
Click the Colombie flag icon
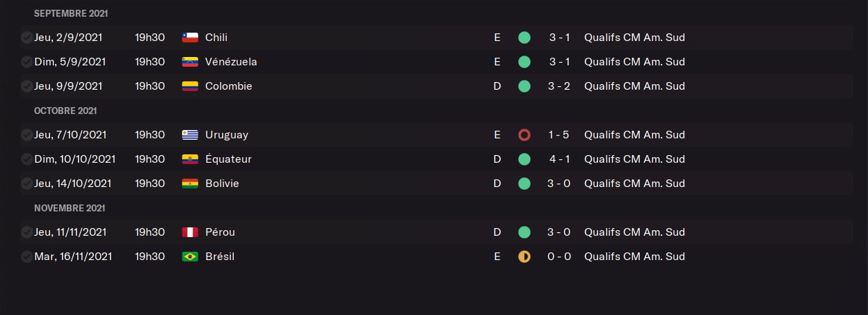point(190,86)
